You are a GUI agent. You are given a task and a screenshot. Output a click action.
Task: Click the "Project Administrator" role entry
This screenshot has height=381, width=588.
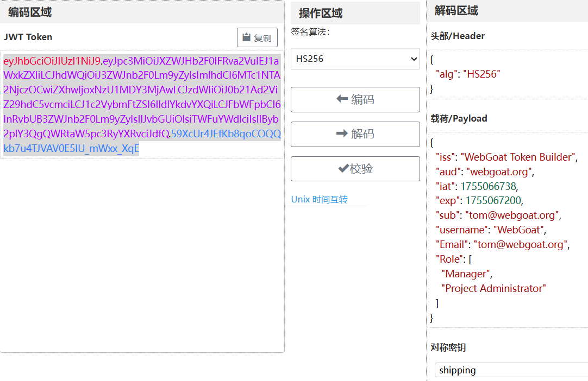click(493, 289)
